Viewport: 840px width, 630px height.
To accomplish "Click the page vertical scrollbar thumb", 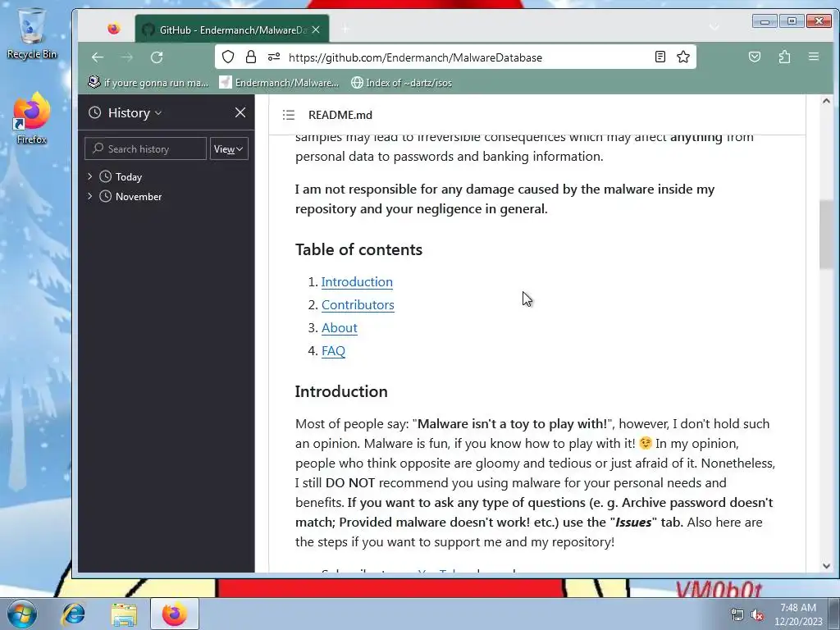I will pos(826,234).
